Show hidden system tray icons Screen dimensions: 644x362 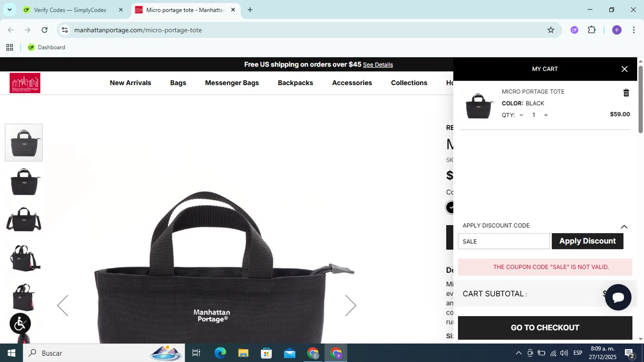(519, 353)
